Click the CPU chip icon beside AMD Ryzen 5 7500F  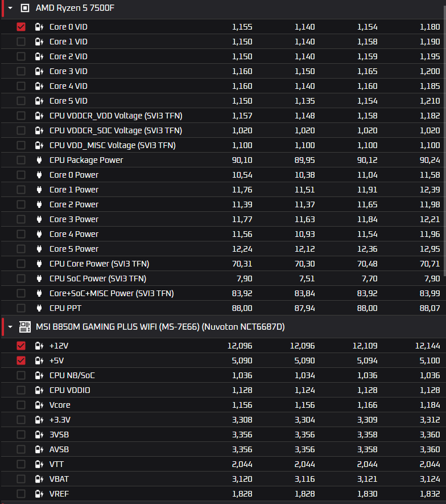pyautogui.click(x=25, y=8)
